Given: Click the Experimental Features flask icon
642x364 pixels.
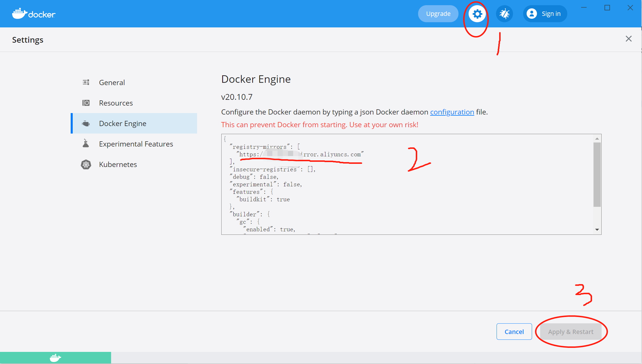Looking at the screenshot, I should pos(86,144).
